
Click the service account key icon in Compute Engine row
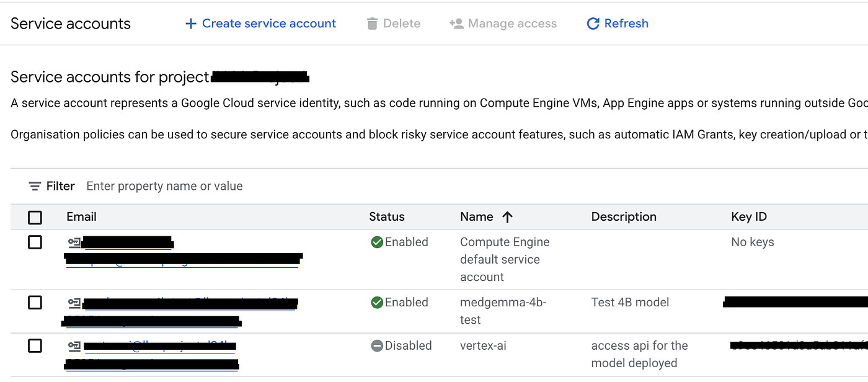point(74,242)
